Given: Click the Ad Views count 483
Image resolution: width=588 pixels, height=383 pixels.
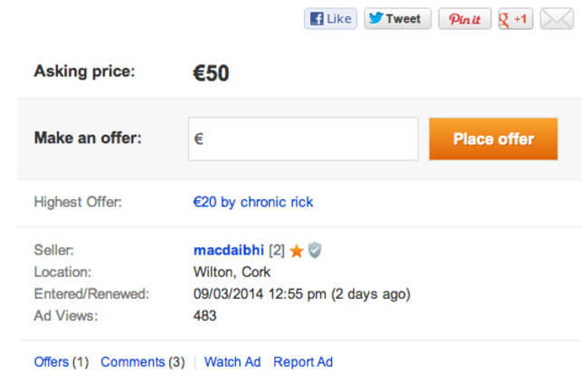Looking at the screenshot, I should pos(204,316).
